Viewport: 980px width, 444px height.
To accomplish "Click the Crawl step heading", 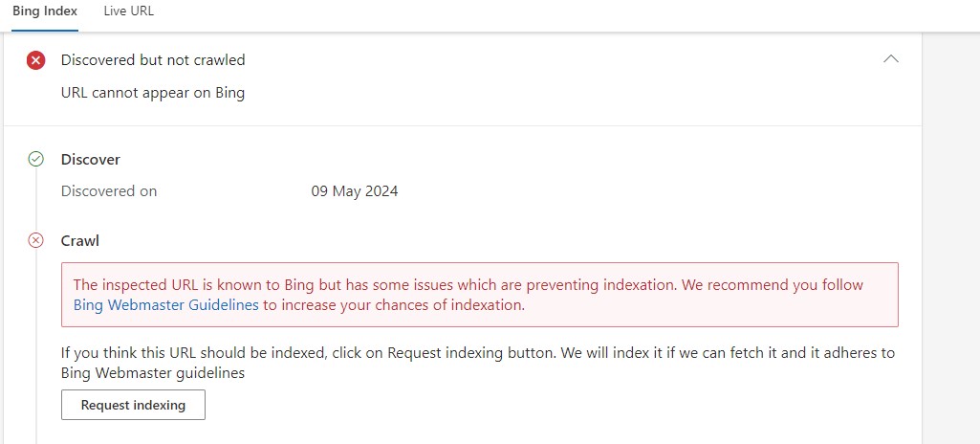I will (80, 241).
